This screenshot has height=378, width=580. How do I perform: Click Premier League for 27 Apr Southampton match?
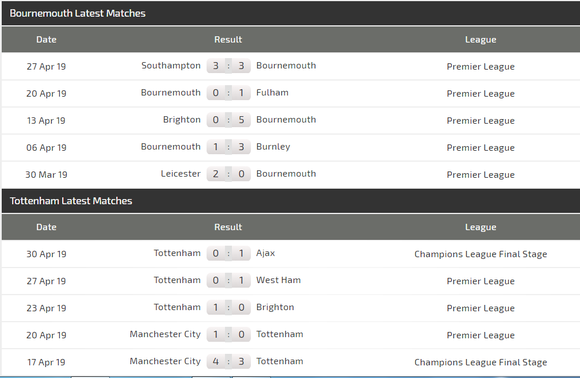[480, 67]
